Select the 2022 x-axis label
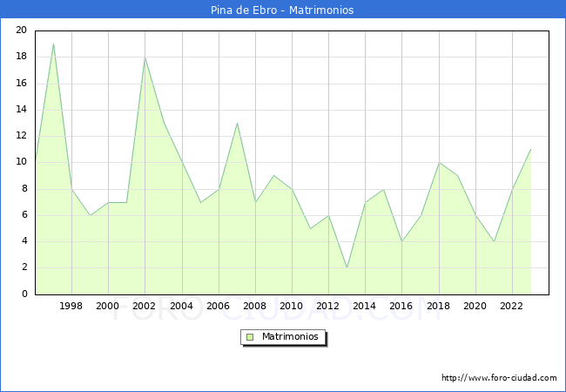This screenshot has height=392, width=566. coord(512,306)
